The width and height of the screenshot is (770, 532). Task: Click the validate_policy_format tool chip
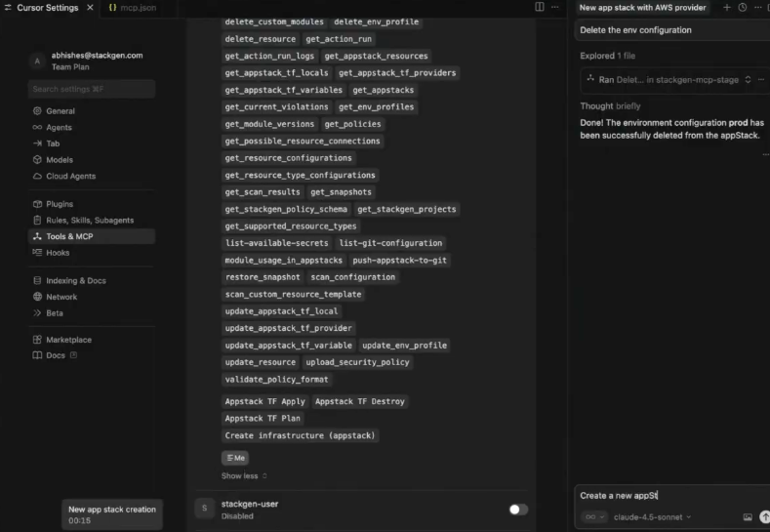click(x=276, y=379)
